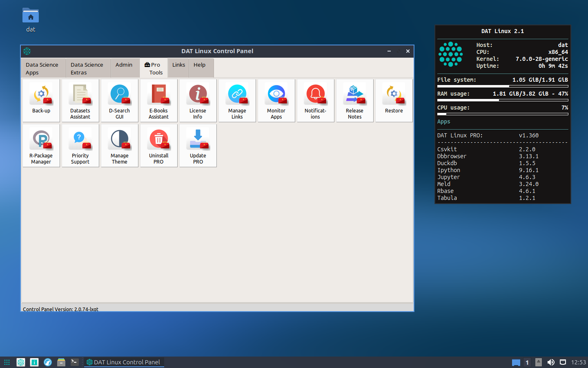Screen dimensions: 588x368
Task: Open D-Search GUI
Action: coord(120,101)
